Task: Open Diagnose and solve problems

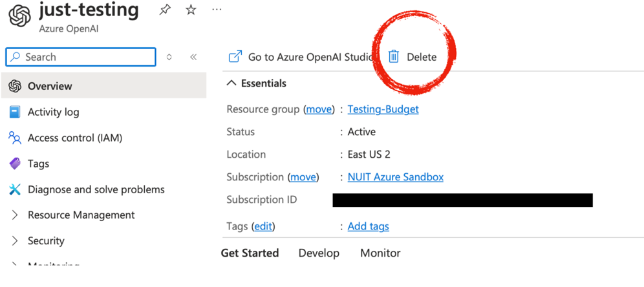Action: pyautogui.click(x=96, y=189)
